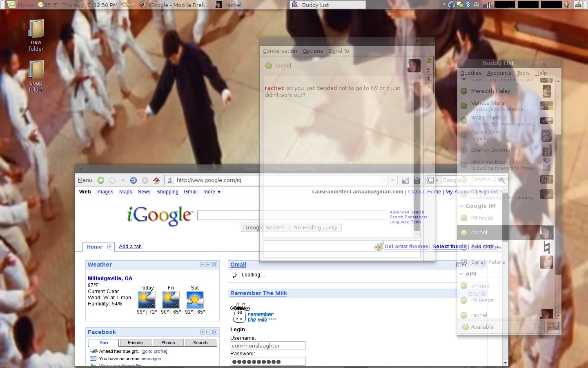Click mail notification envelope in panel
Screen dimensions: 588x368
(x=477, y=5)
